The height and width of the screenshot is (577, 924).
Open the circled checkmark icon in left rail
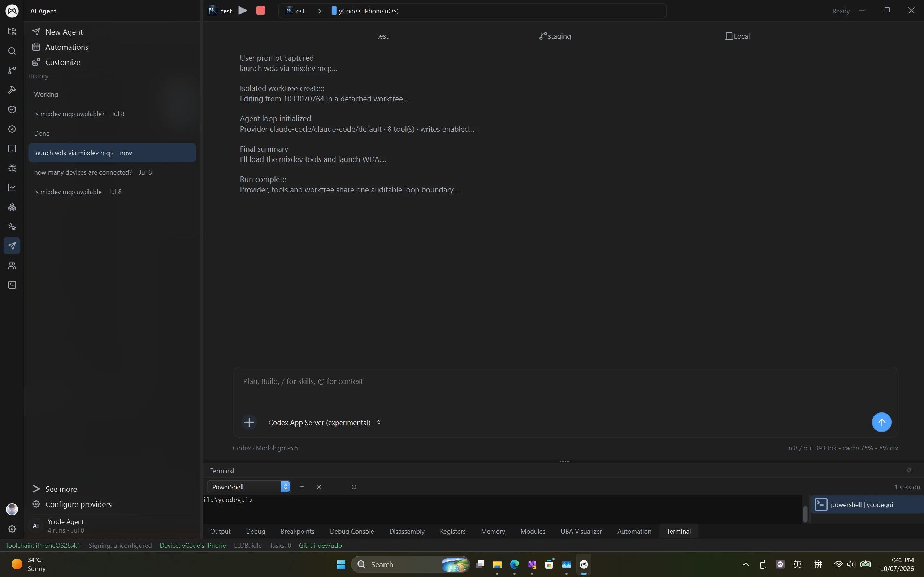point(12,129)
